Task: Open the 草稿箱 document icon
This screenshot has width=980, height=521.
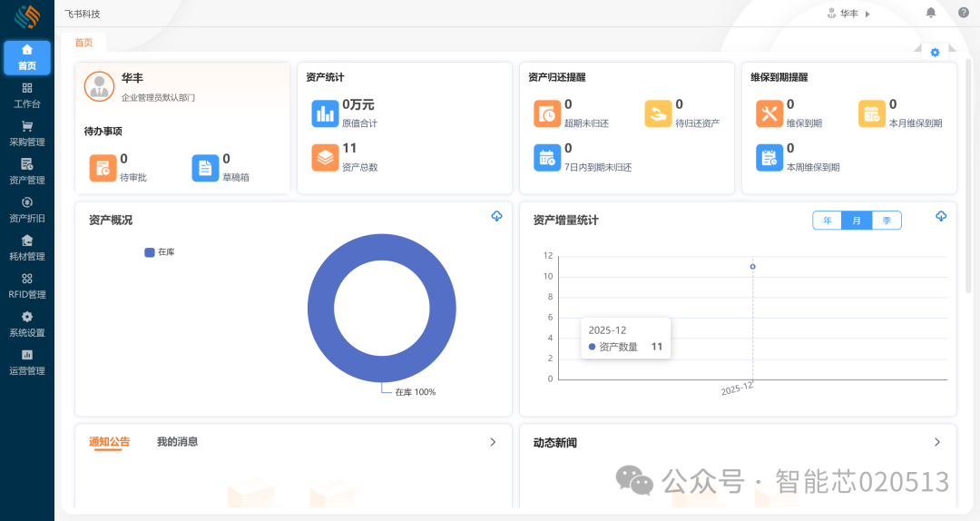Action: pyautogui.click(x=204, y=168)
